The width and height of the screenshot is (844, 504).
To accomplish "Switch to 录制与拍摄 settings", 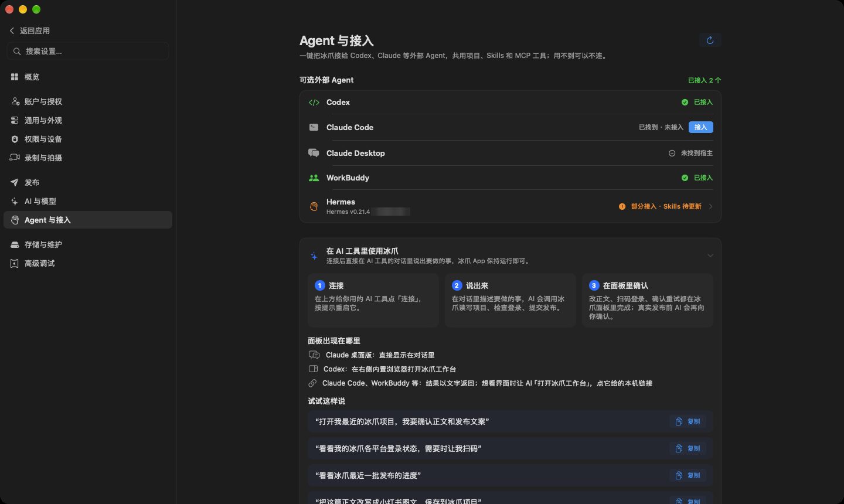I will pyautogui.click(x=88, y=158).
